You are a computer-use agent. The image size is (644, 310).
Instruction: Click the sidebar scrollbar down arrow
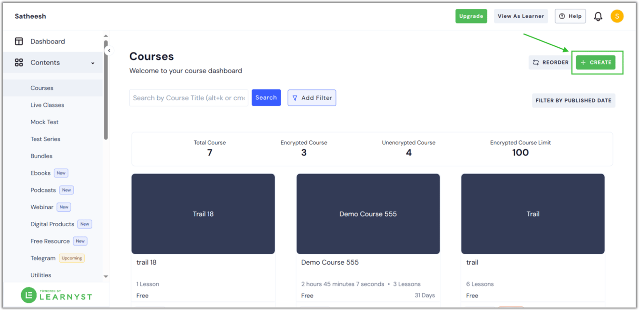(106, 277)
